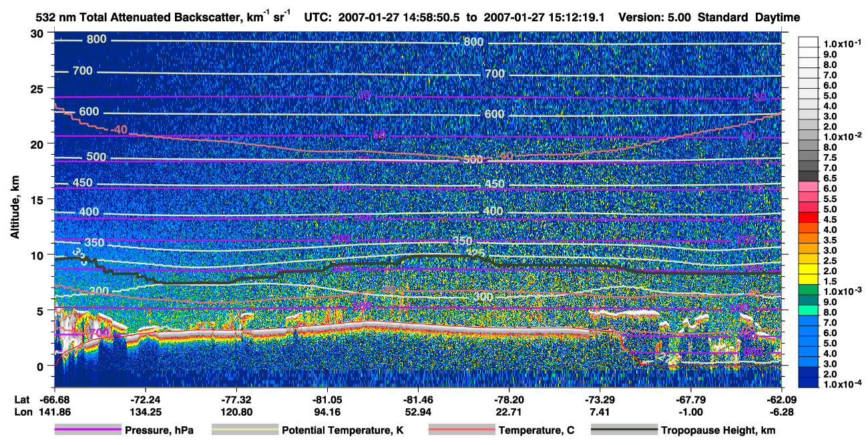
Task: Click the 'Version: 5.00 Standard Daytime' text
Action: tap(709, 17)
